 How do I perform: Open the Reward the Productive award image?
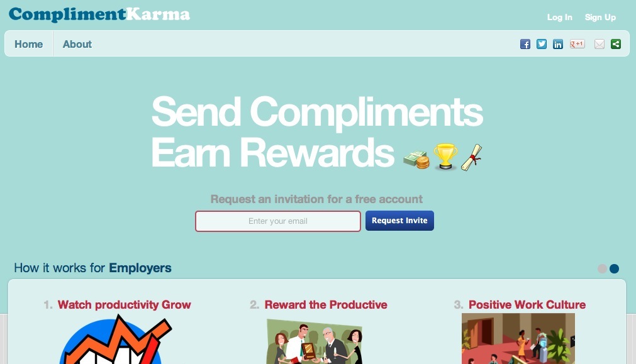click(x=314, y=341)
